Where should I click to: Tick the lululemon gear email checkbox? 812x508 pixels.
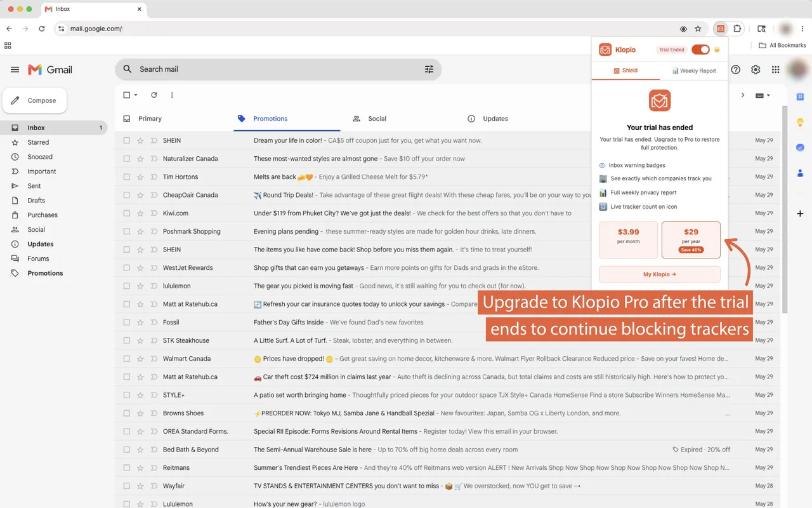tap(127, 286)
